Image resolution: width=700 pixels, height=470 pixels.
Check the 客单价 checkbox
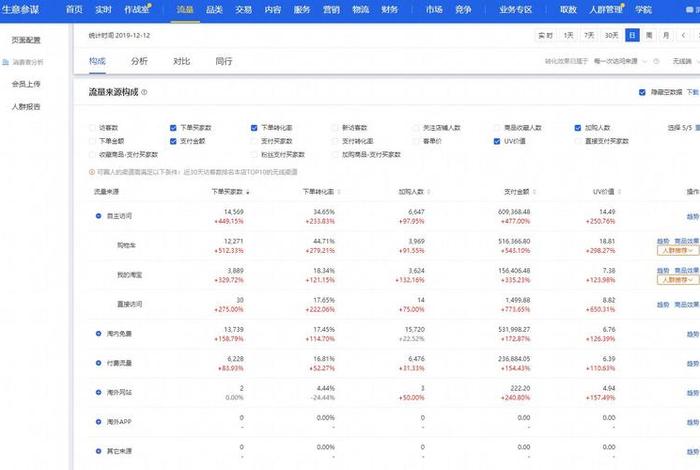point(416,141)
